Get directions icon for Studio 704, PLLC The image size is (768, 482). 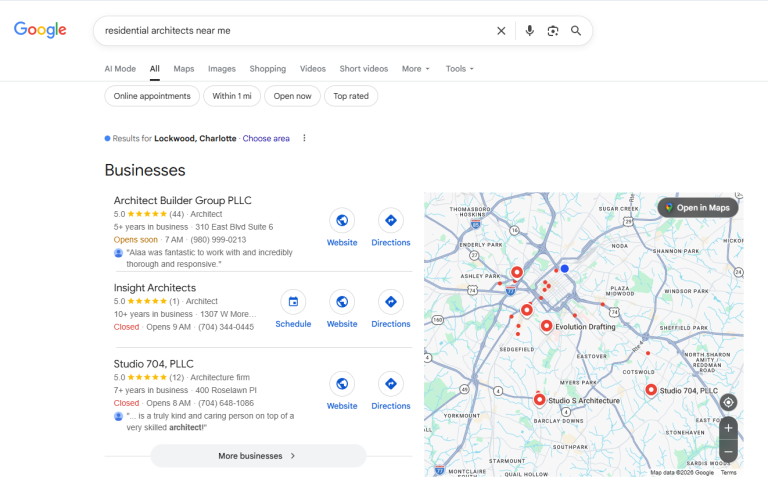pyautogui.click(x=391, y=384)
